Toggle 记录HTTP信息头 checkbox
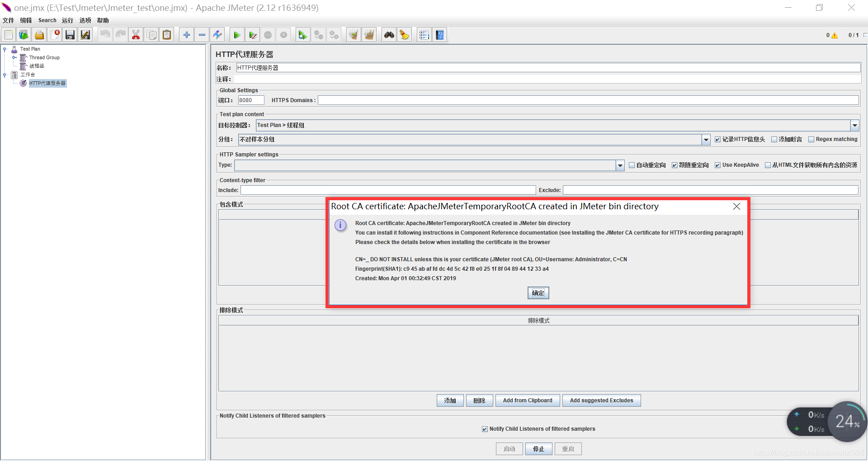Image resolution: width=868 pixels, height=461 pixels. 717,139
